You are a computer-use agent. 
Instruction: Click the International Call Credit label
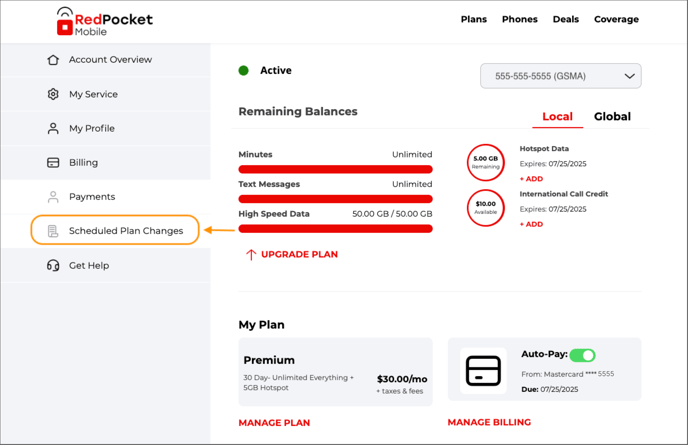(x=564, y=194)
